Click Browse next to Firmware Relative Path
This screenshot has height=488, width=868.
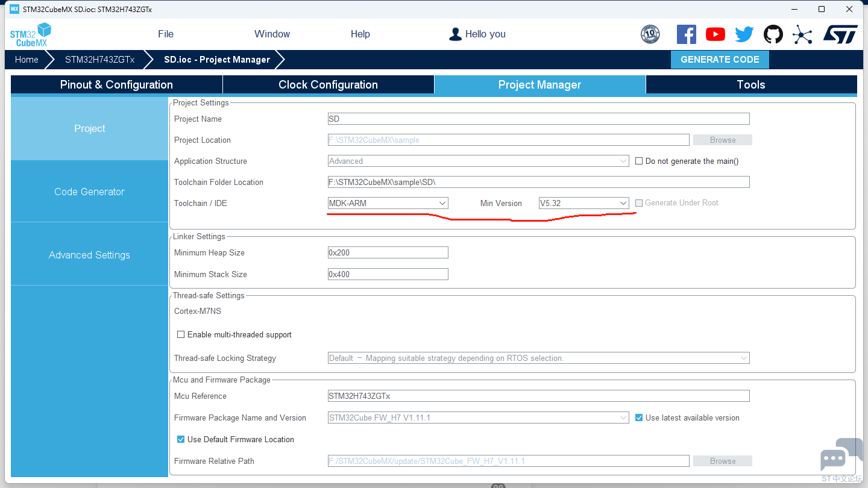pos(722,461)
